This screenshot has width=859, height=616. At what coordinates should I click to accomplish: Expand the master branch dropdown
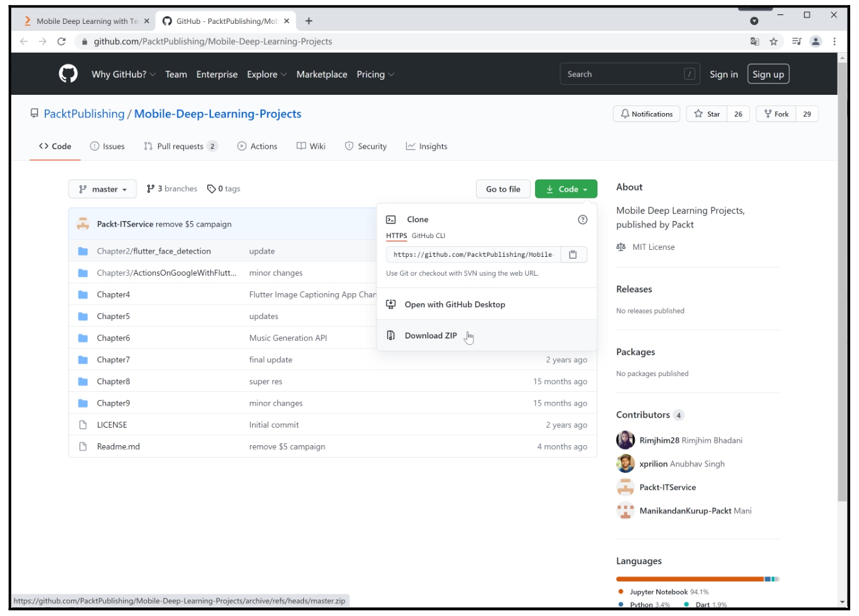102,189
